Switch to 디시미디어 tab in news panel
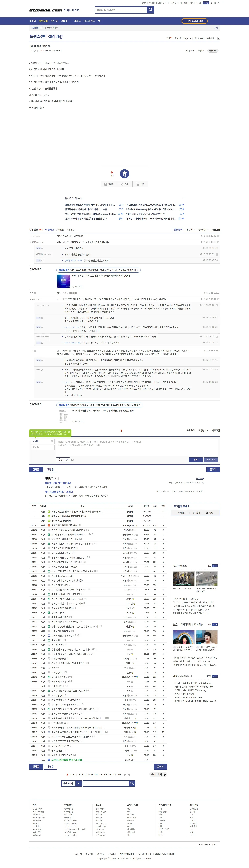The width and height of the screenshot is (249, 868). coord(186,624)
